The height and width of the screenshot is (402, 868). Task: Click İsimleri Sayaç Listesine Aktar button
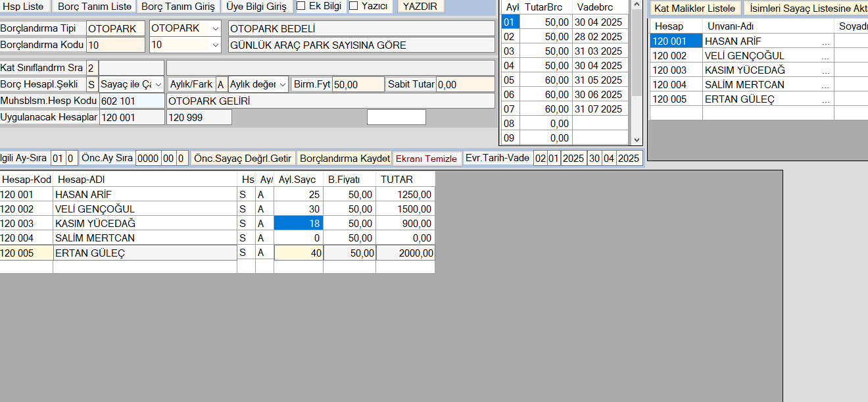(806, 9)
